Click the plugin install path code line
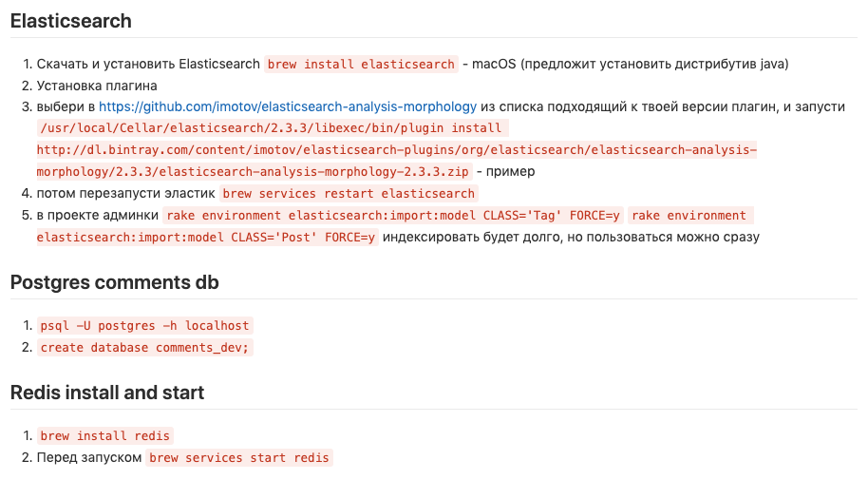The height and width of the screenshot is (480, 868). [x=272, y=128]
